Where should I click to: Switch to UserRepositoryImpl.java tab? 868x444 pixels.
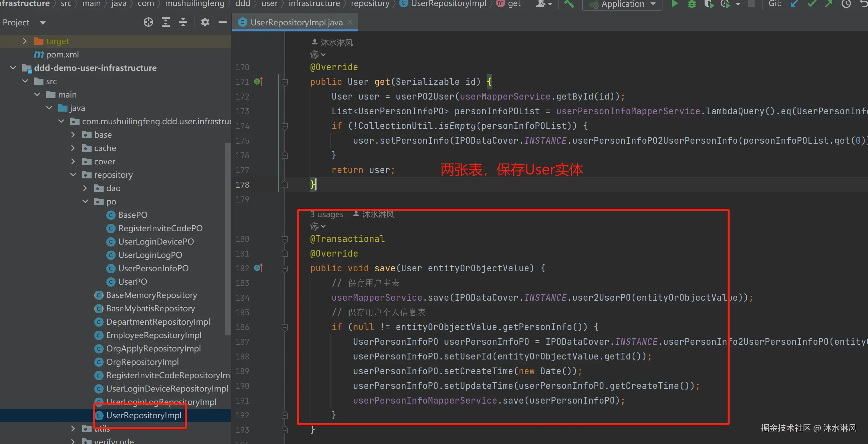(296, 23)
